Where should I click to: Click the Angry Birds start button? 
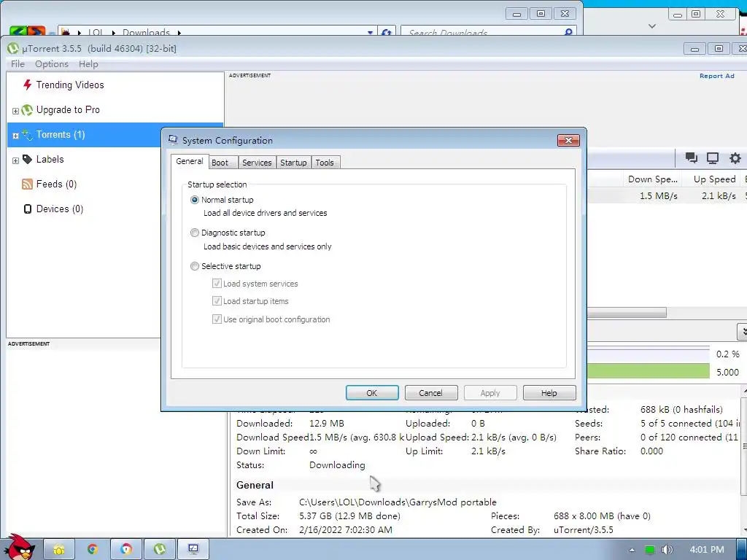pyautogui.click(x=20, y=548)
